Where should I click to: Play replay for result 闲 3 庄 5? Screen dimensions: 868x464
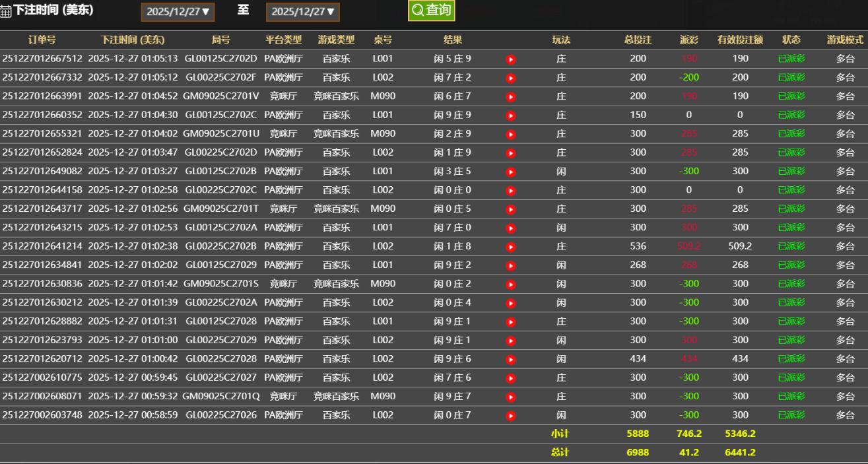coord(511,172)
